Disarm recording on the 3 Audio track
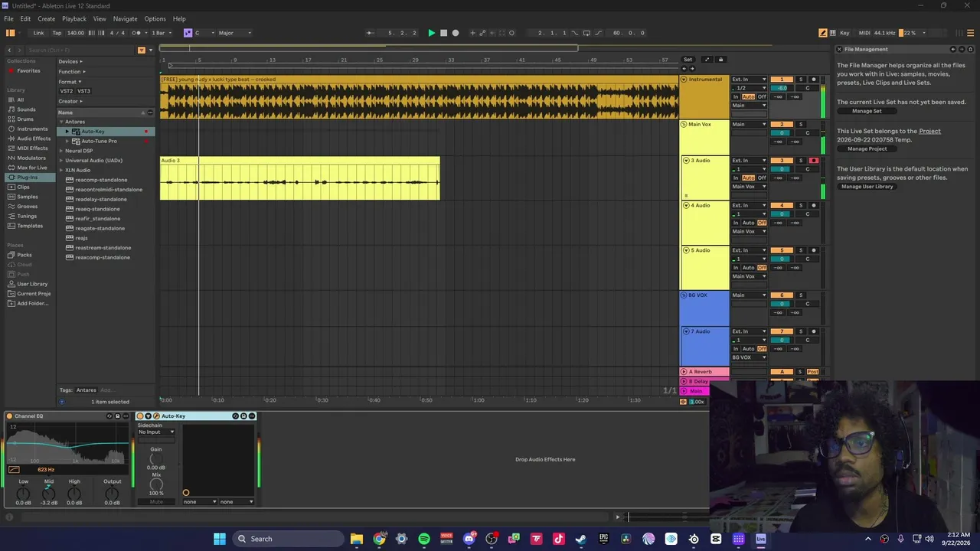 tap(813, 161)
